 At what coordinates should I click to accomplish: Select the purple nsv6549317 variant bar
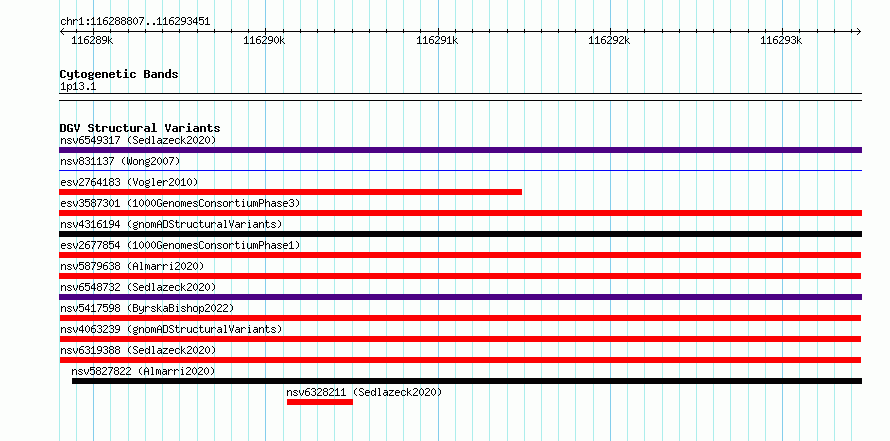click(460, 150)
